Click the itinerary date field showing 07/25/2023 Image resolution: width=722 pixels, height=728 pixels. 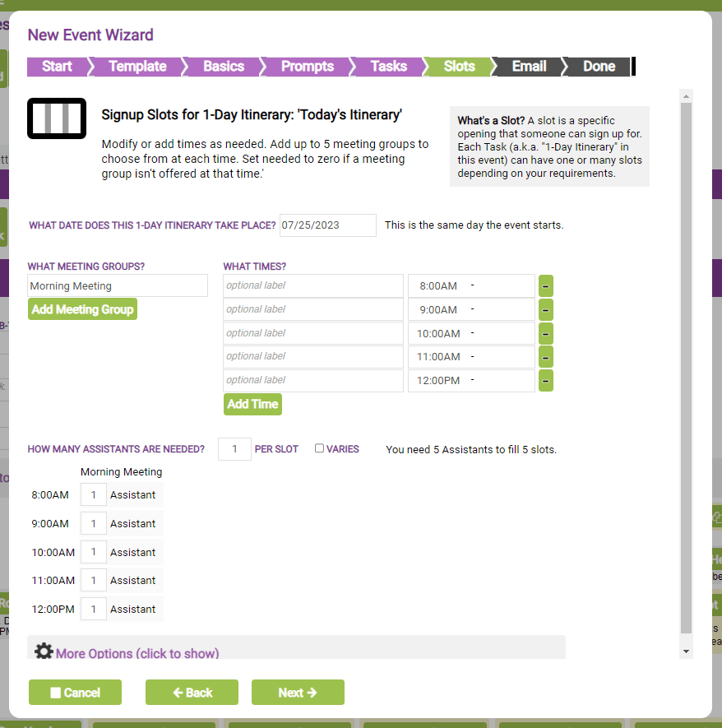(327, 225)
